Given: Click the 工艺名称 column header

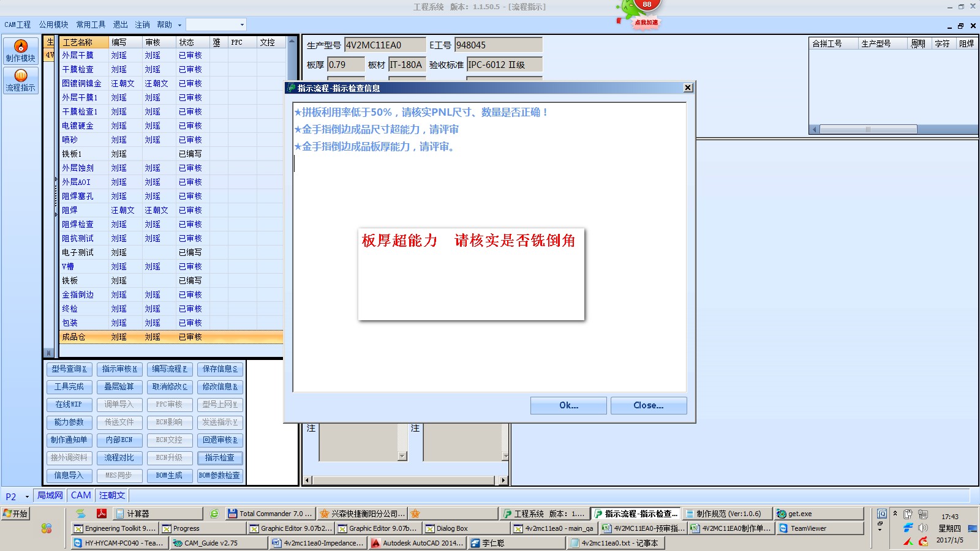Looking at the screenshot, I should point(85,42).
